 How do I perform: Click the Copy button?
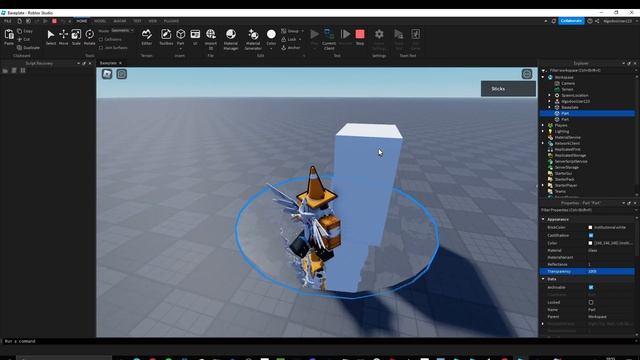[25, 31]
